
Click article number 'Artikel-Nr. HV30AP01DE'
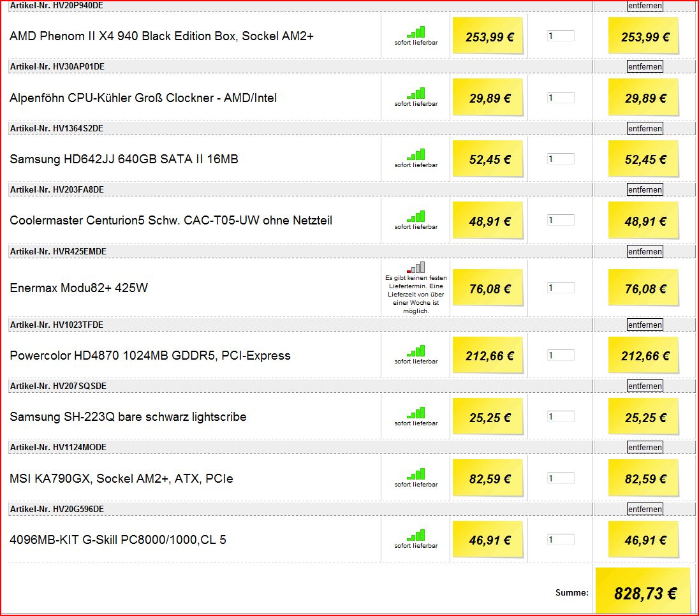coord(57,66)
